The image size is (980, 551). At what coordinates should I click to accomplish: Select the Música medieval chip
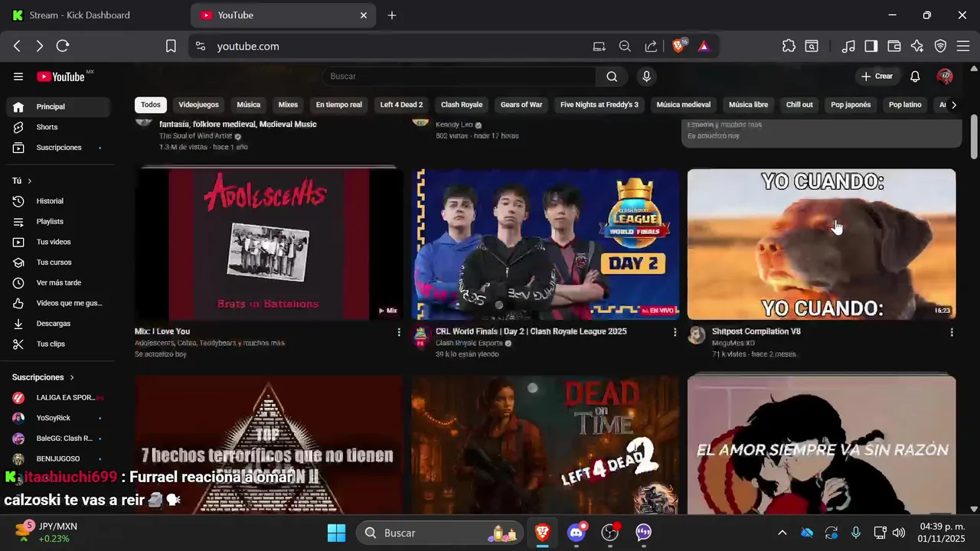(683, 105)
